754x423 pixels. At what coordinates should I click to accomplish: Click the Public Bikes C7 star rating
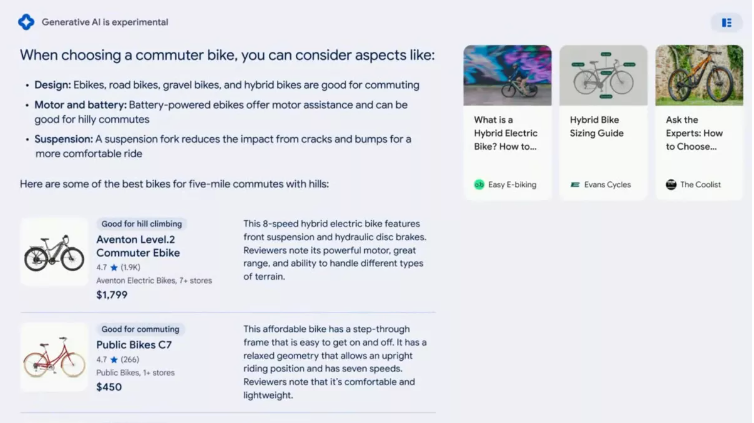point(120,360)
